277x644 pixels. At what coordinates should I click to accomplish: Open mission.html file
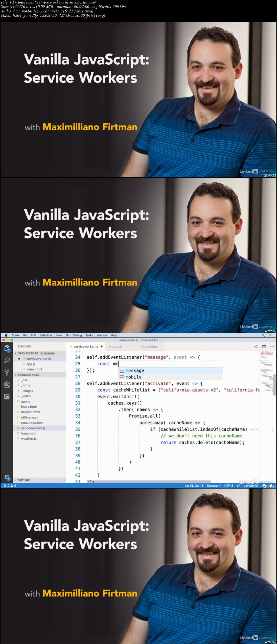(x=39, y=412)
